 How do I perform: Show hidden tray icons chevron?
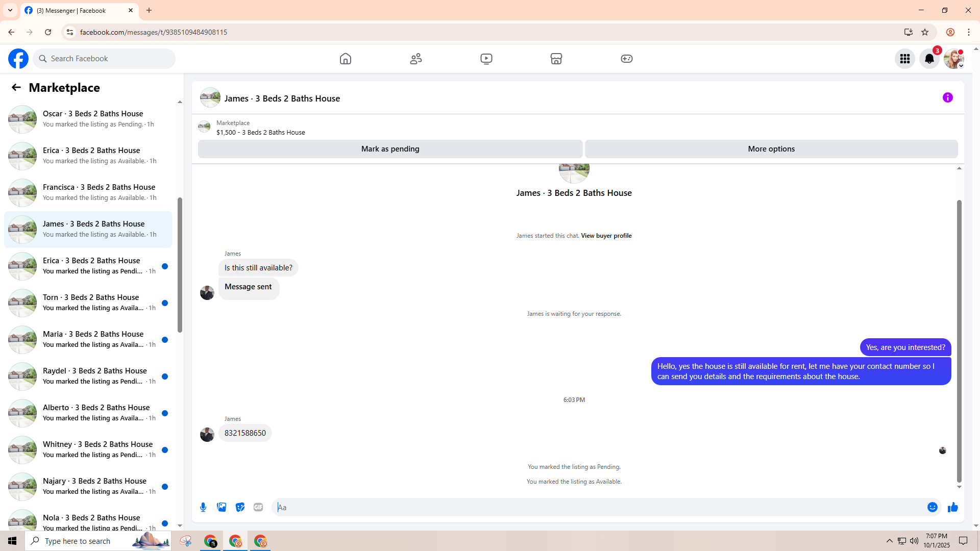[x=890, y=541]
